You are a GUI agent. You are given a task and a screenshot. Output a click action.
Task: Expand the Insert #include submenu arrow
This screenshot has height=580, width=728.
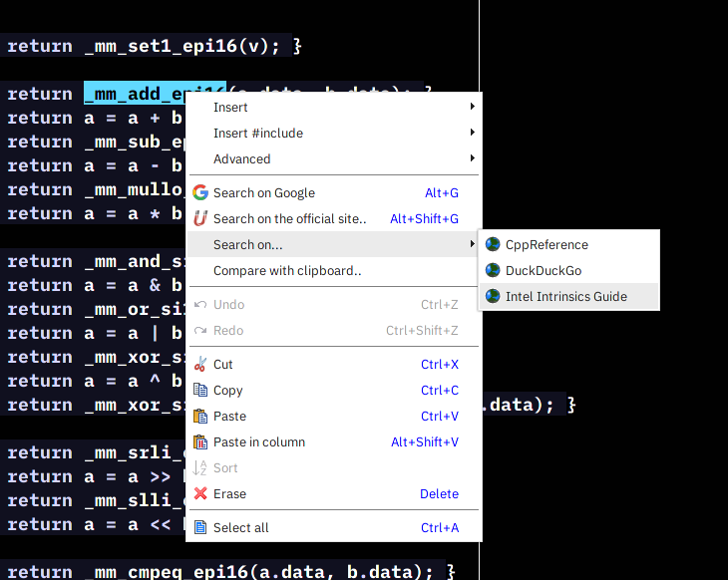(x=472, y=134)
